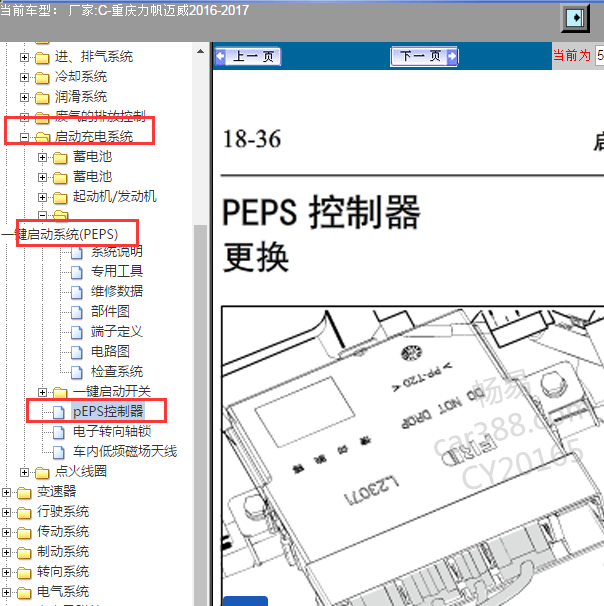
Task: Select the 冷却系统 tree item
Action: coord(81,77)
